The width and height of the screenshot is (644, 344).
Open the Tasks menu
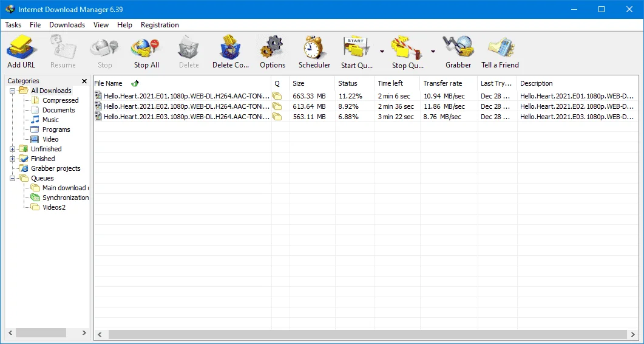[x=13, y=25]
